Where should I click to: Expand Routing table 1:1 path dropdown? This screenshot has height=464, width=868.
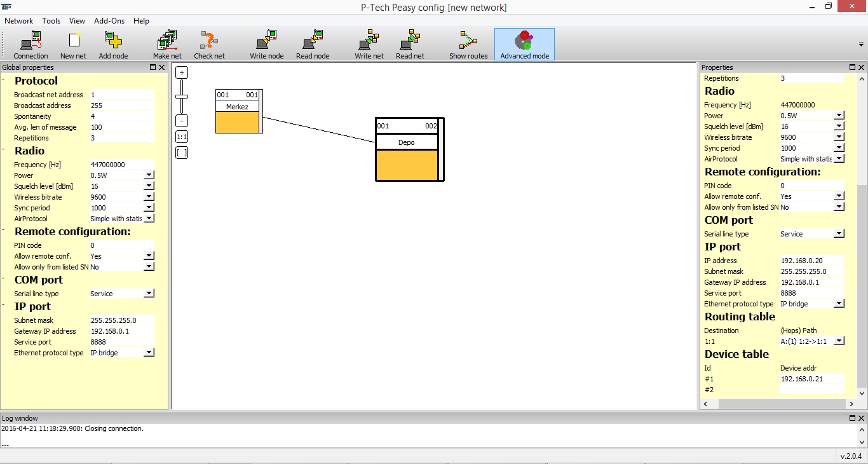coord(839,341)
